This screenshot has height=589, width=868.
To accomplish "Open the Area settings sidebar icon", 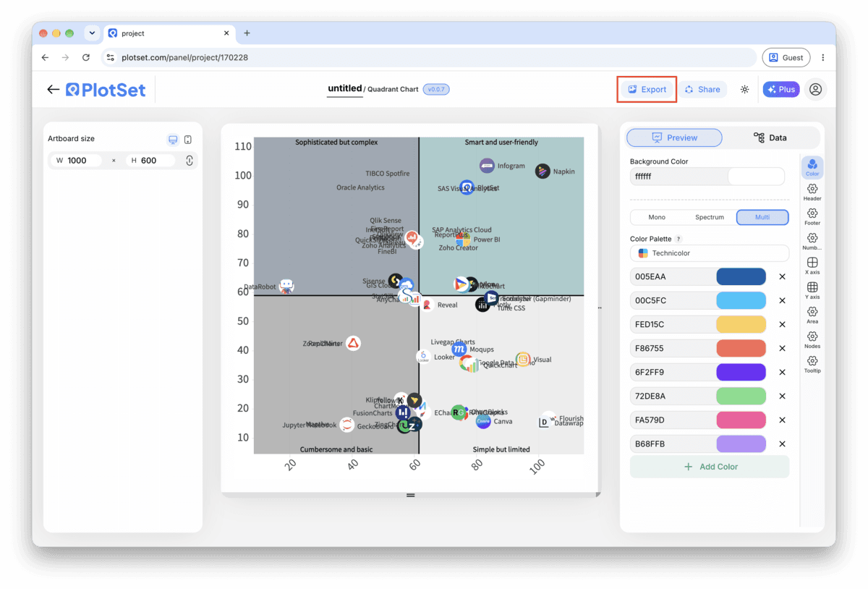I will (812, 315).
